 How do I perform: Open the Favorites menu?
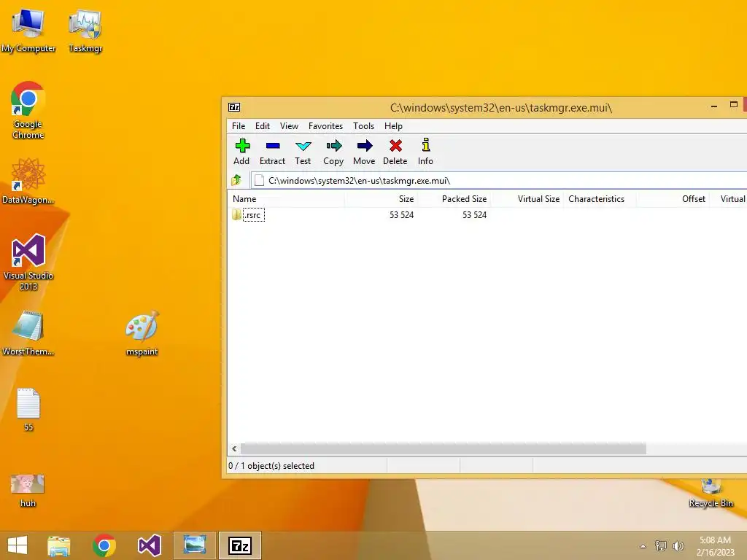pos(326,125)
